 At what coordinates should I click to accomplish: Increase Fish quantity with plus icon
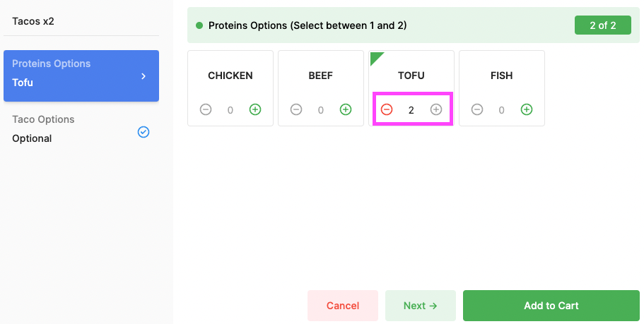(526, 109)
